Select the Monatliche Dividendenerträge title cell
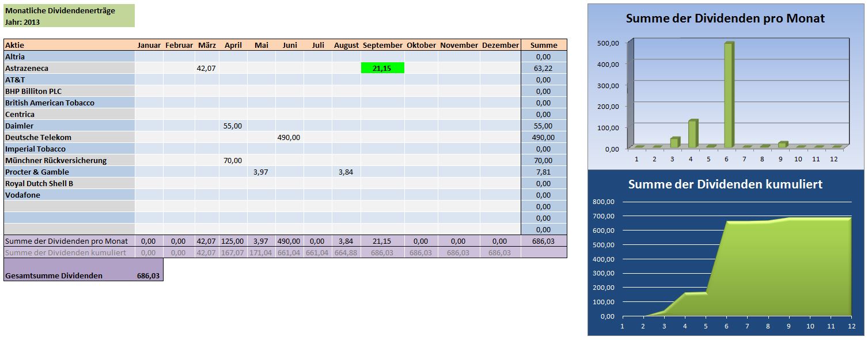 (x=69, y=10)
